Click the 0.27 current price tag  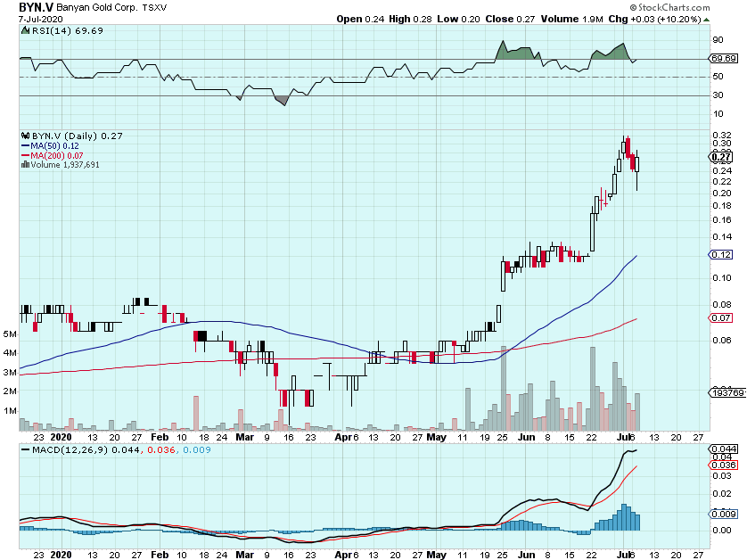click(x=721, y=157)
